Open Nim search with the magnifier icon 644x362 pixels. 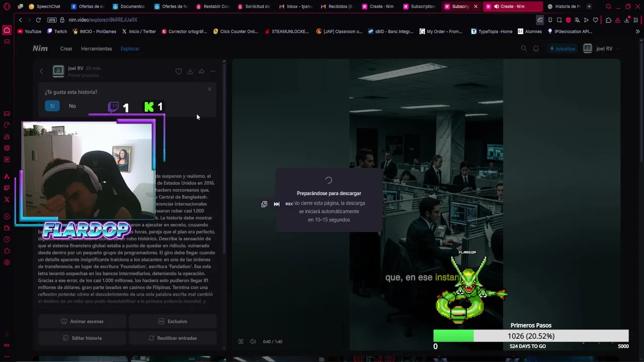click(524, 48)
